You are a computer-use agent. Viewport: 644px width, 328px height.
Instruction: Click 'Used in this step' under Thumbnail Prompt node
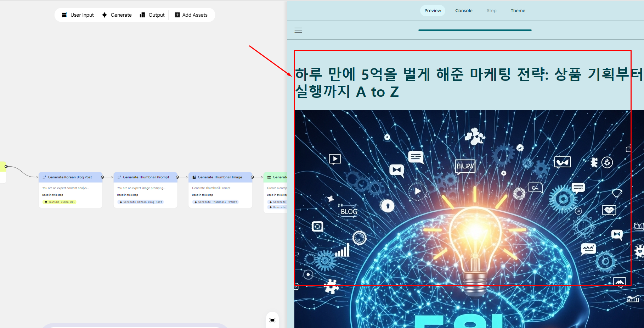coord(128,195)
